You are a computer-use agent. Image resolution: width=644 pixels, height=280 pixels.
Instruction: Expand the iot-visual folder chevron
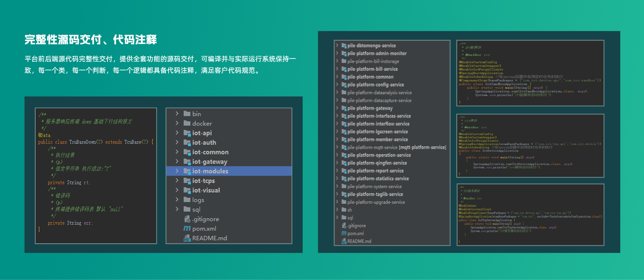(x=177, y=190)
